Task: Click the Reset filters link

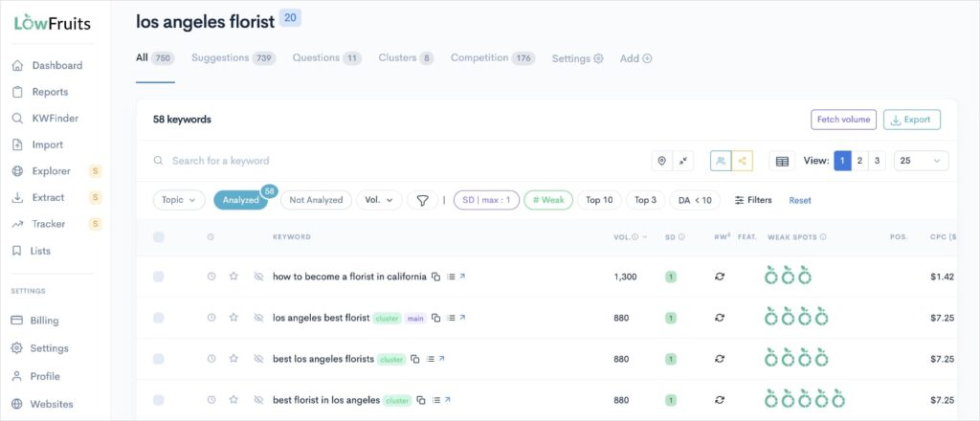Action: [x=799, y=200]
